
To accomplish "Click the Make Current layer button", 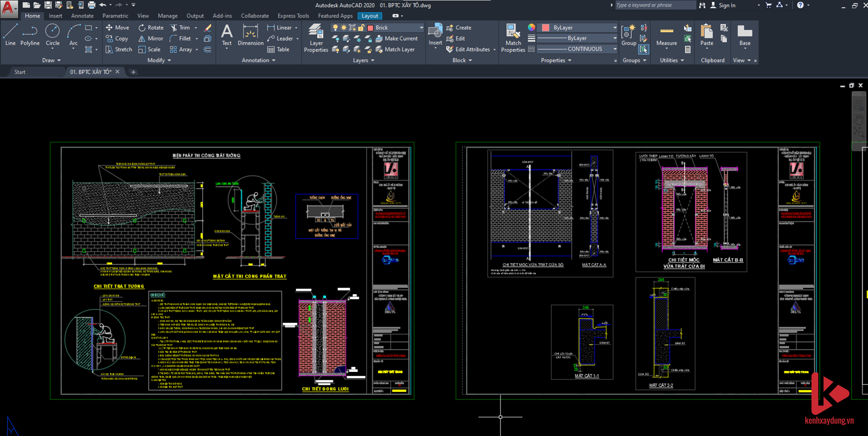I will click(397, 38).
